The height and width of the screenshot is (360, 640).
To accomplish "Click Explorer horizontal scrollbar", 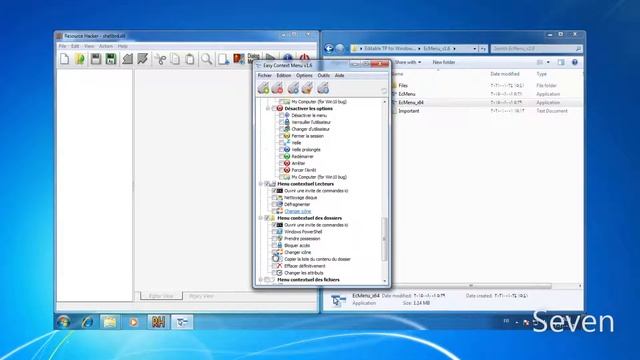I will [472, 286].
